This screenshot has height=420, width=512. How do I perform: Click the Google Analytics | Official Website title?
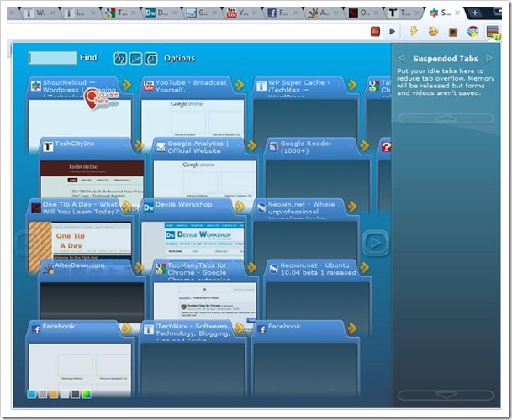pyautogui.click(x=198, y=147)
